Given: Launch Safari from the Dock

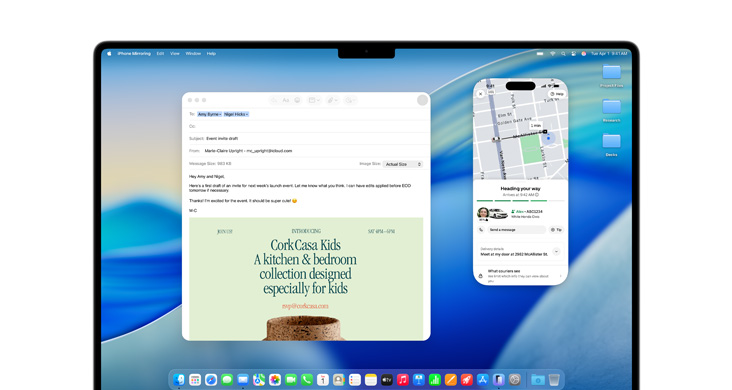Looking at the screenshot, I should coord(211,380).
